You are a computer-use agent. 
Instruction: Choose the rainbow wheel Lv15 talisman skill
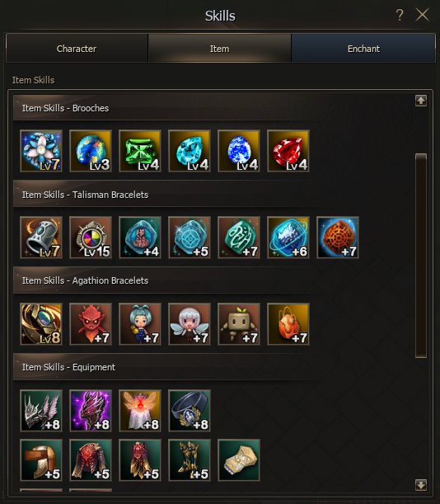click(91, 238)
